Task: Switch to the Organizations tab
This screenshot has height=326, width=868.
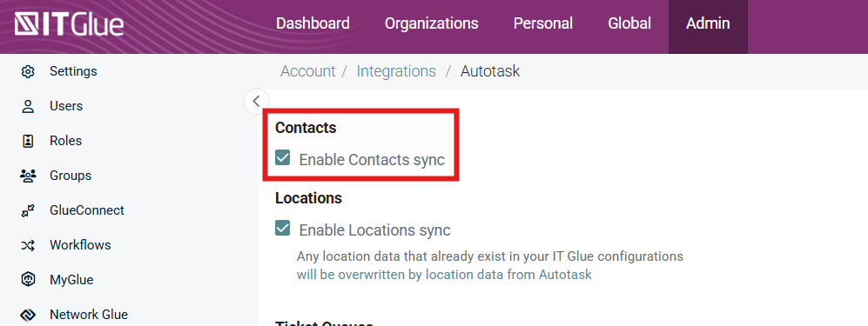Action: pyautogui.click(x=431, y=23)
